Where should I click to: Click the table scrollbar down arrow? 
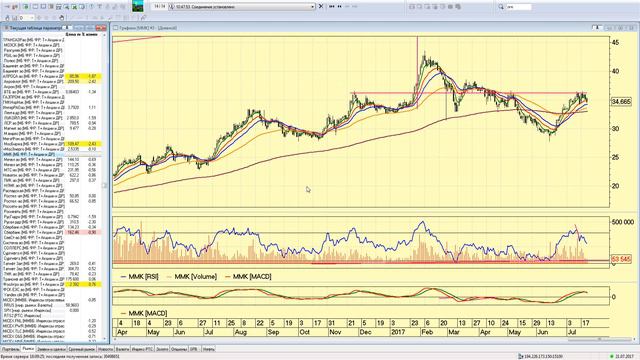pos(104,339)
